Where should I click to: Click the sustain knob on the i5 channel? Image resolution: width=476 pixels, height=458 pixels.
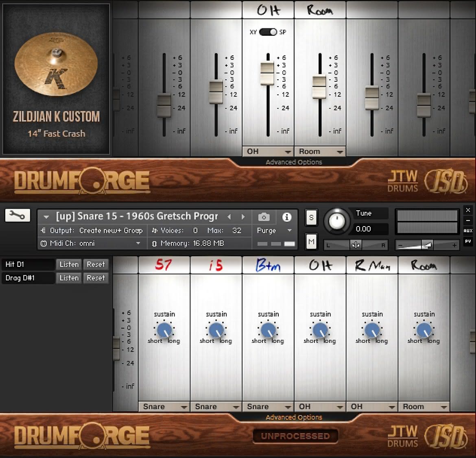click(216, 330)
